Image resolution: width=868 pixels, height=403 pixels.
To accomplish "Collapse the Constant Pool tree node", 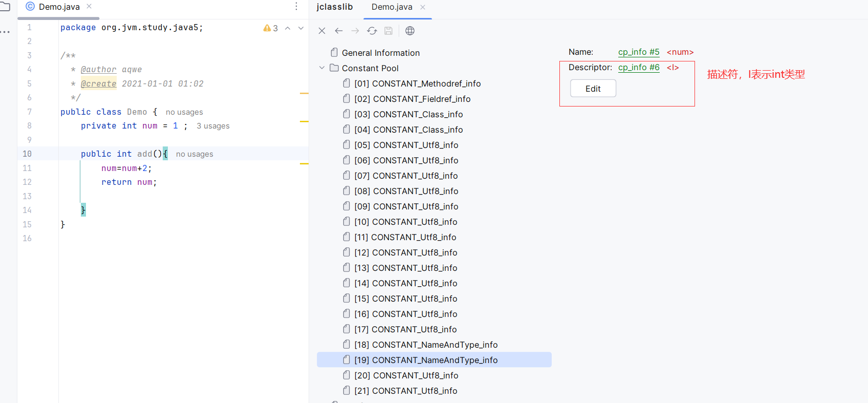I will (322, 68).
